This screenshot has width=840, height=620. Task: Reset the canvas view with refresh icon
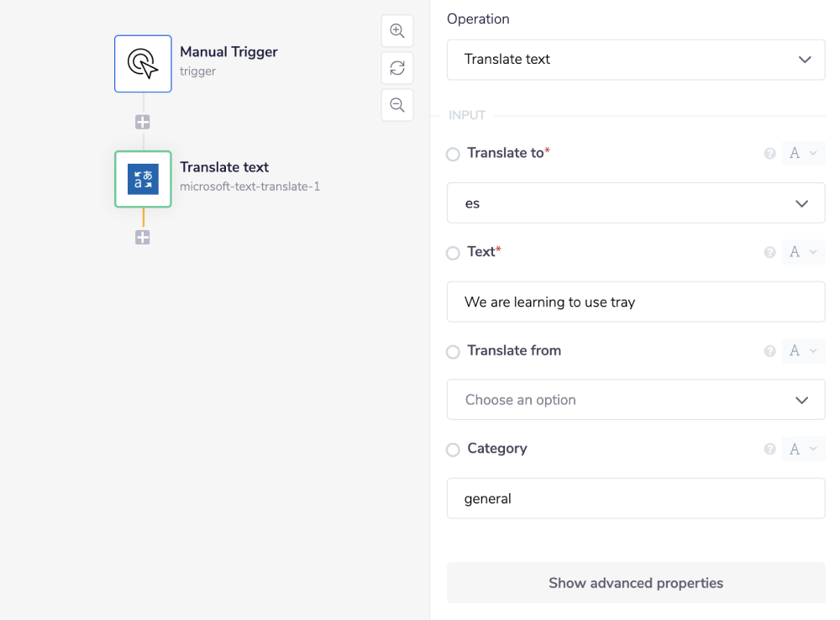coord(397,68)
